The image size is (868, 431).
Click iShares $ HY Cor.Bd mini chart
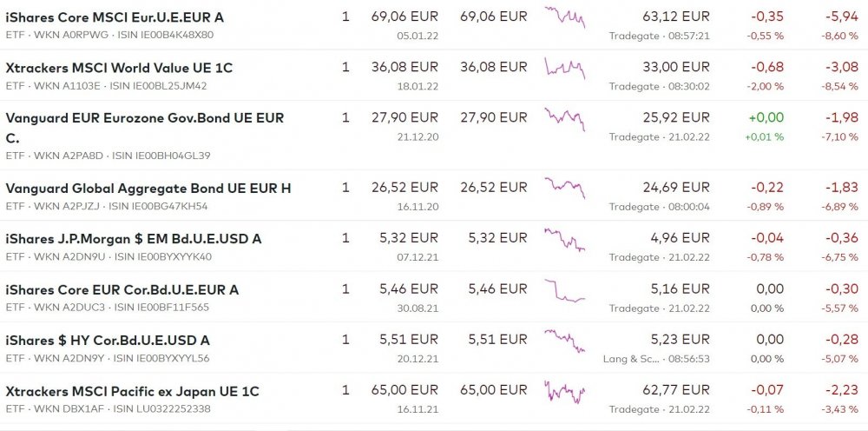point(564,341)
